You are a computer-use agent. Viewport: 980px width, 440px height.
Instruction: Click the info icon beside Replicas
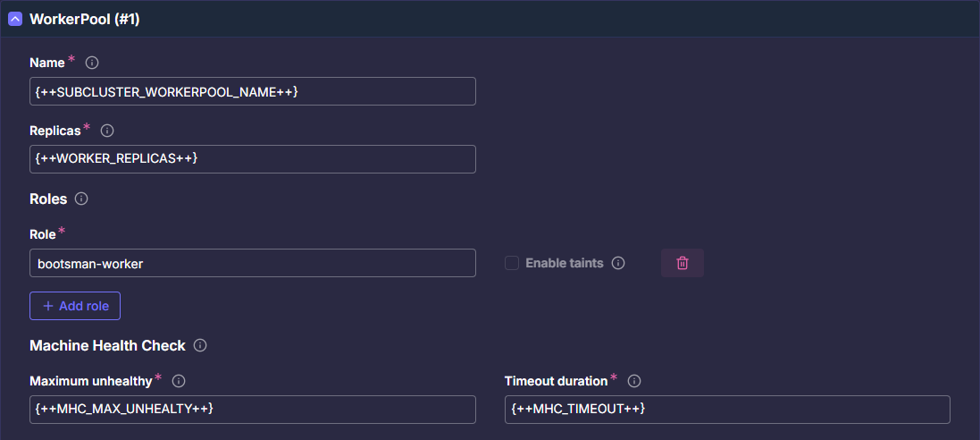(107, 131)
